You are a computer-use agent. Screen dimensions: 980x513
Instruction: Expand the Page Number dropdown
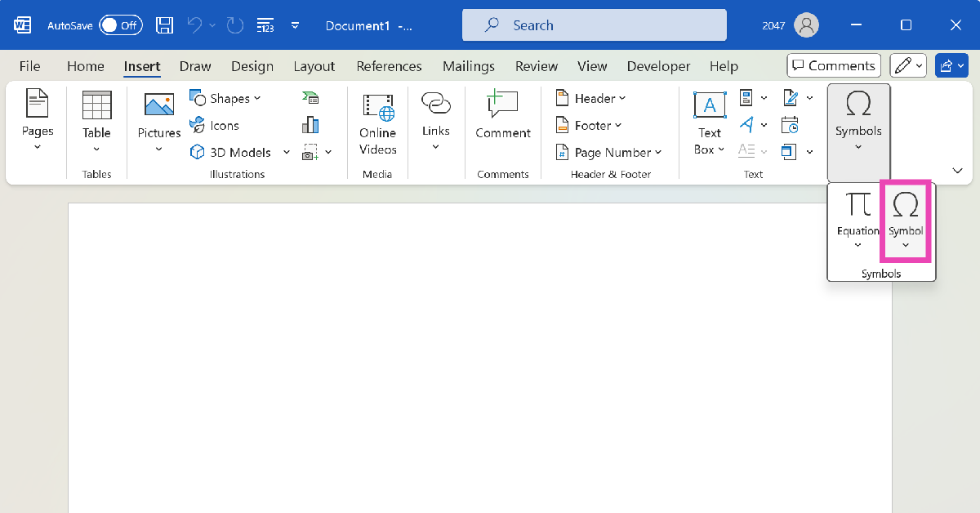click(x=608, y=152)
